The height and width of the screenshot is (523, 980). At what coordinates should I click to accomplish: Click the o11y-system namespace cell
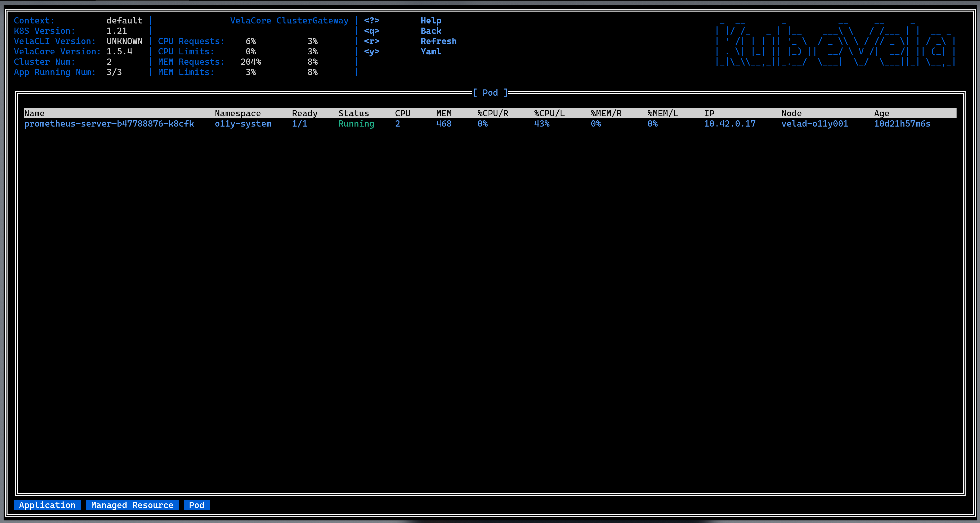click(x=243, y=124)
